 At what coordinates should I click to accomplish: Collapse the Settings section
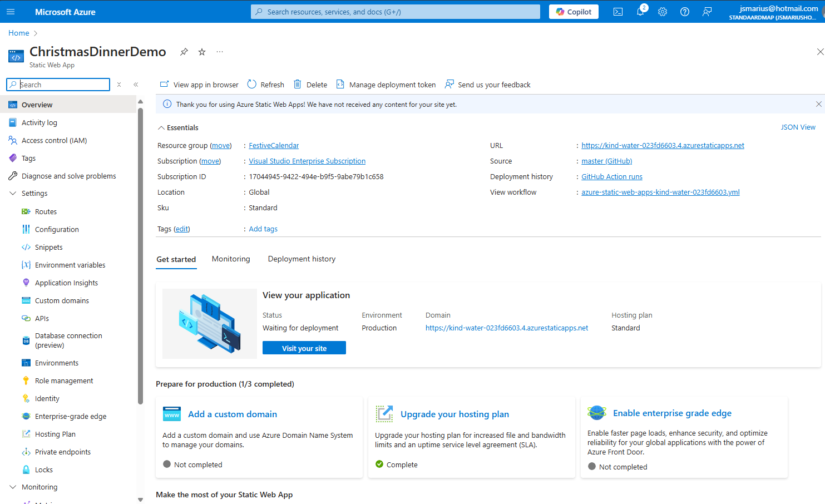point(13,193)
